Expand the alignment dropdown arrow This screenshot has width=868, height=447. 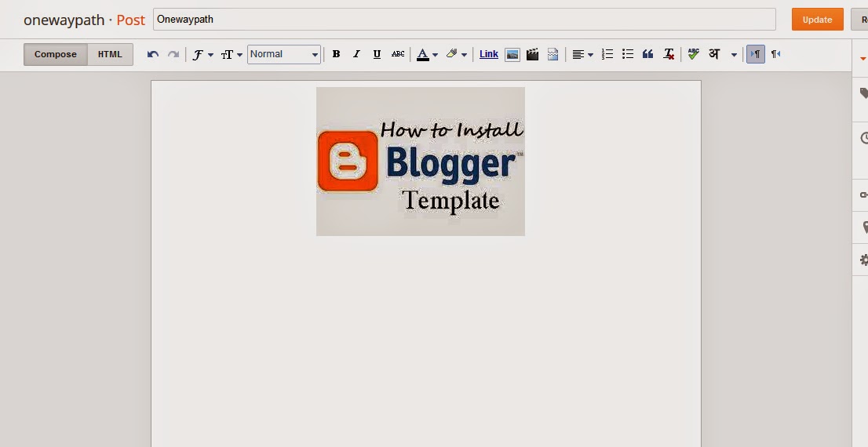(591, 55)
